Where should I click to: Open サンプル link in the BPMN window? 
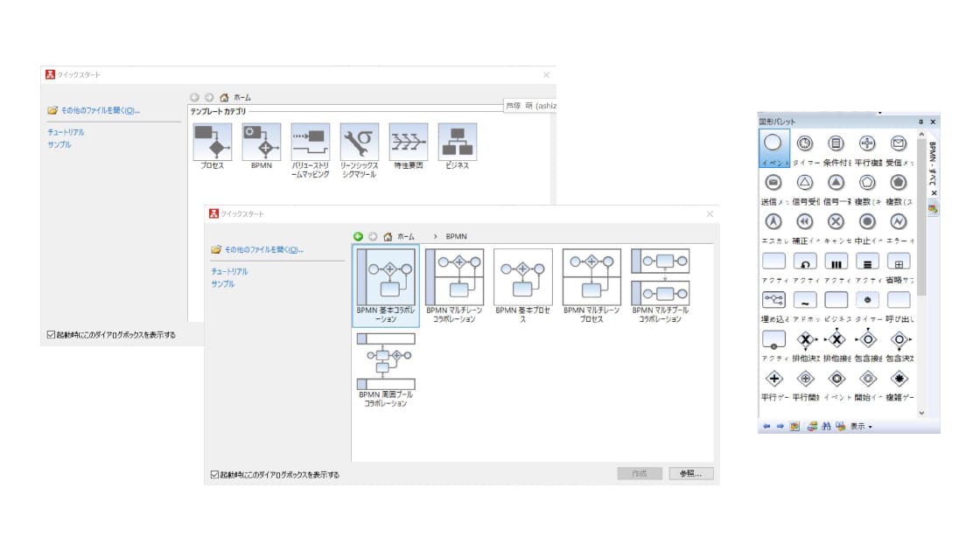(222, 283)
